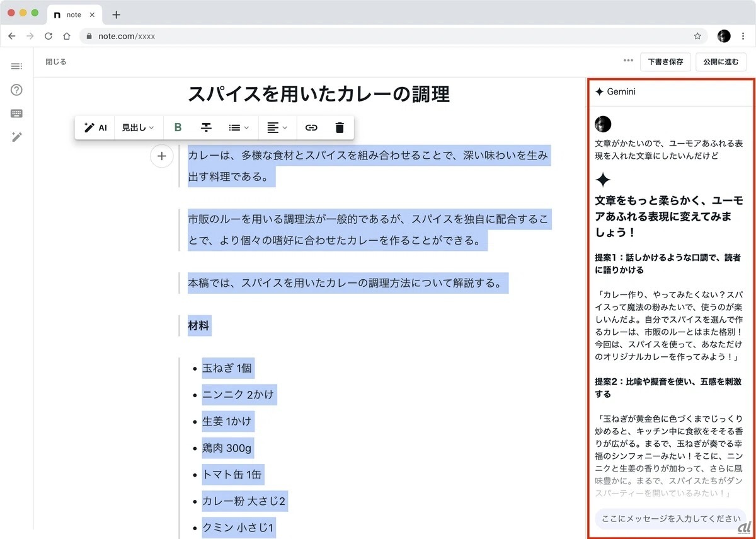Expand the text alignment dropdown
Viewport: 756px width, 539px height.
pyautogui.click(x=277, y=127)
